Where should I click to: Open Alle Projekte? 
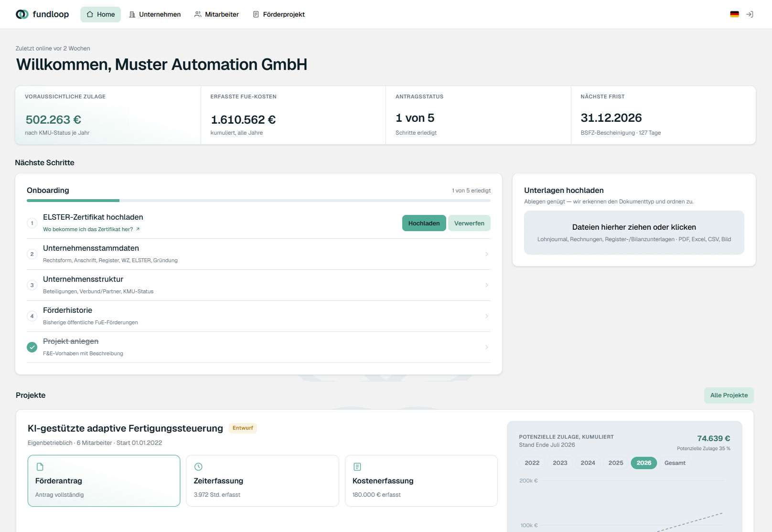pos(729,395)
